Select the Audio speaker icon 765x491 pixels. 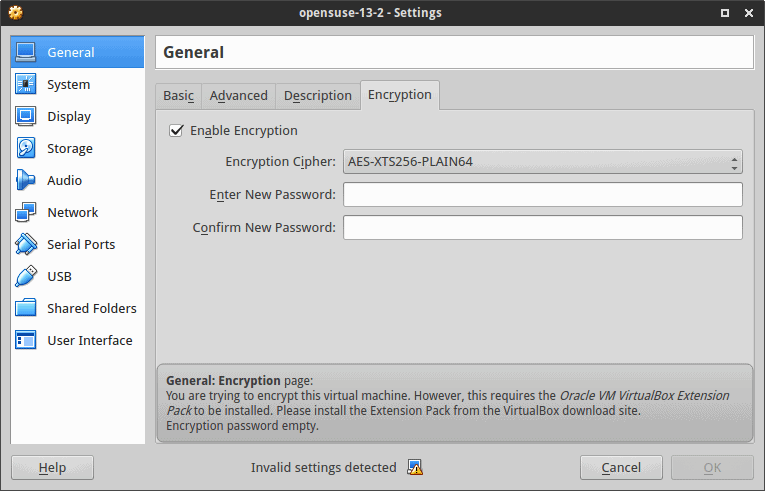25,180
